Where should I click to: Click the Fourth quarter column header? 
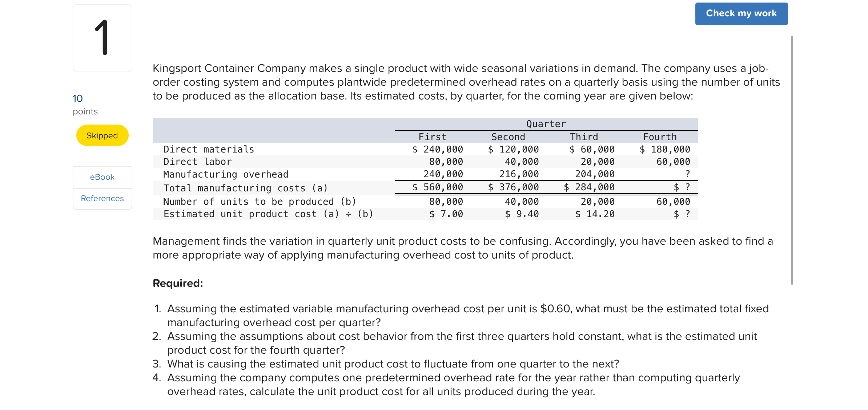point(660,137)
